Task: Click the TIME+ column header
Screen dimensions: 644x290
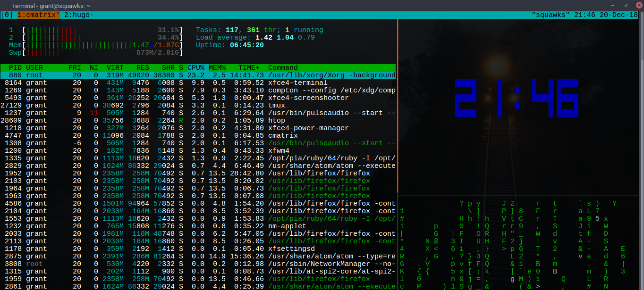Action: (x=249, y=68)
